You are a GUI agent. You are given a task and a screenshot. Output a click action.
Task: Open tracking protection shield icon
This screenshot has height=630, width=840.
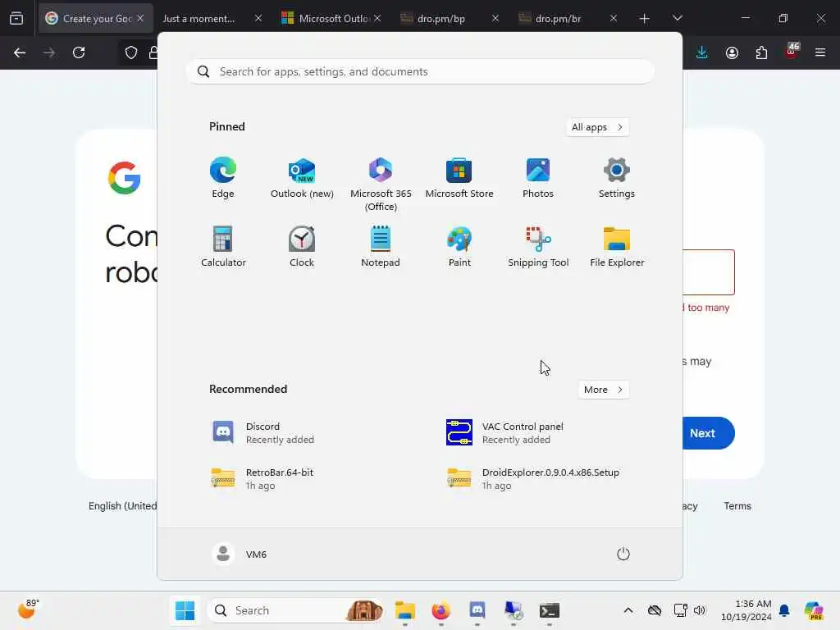pyautogui.click(x=131, y=52)
